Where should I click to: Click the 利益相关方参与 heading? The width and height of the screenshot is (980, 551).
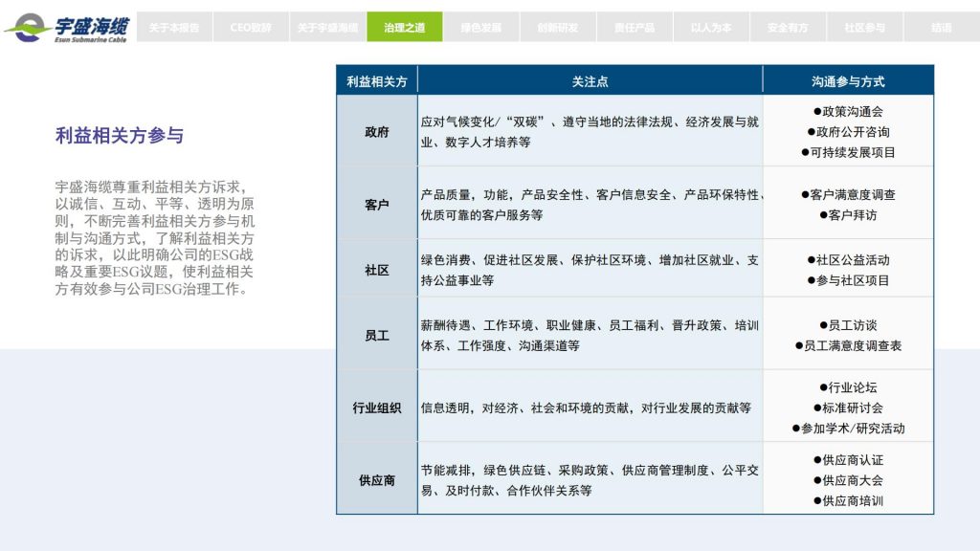[120, 136]
